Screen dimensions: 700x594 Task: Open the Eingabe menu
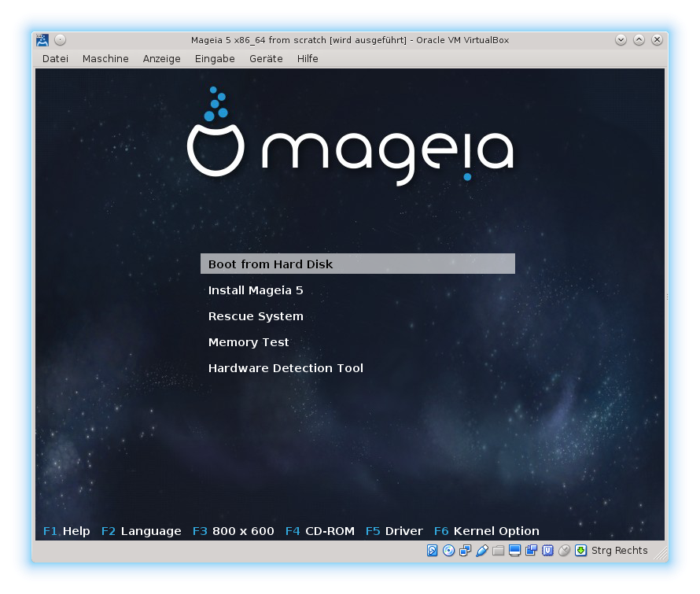[x=215, y=58]
